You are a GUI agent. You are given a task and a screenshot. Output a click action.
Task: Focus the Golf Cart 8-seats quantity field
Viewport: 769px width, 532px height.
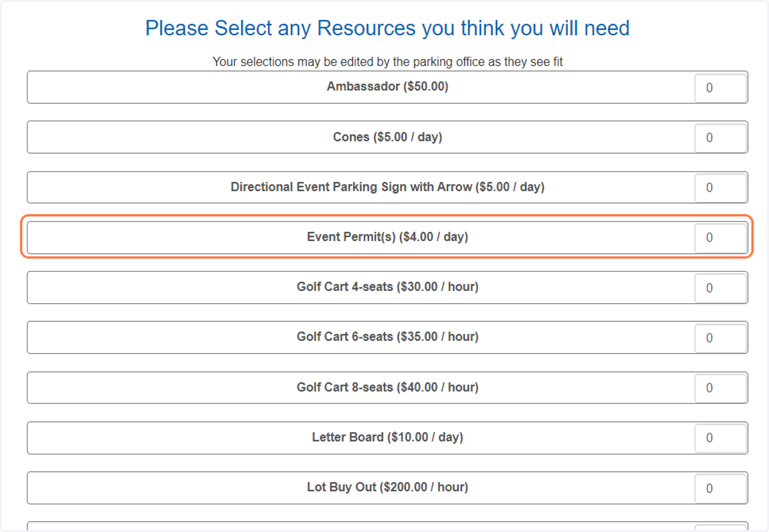[x=721, y=388]
